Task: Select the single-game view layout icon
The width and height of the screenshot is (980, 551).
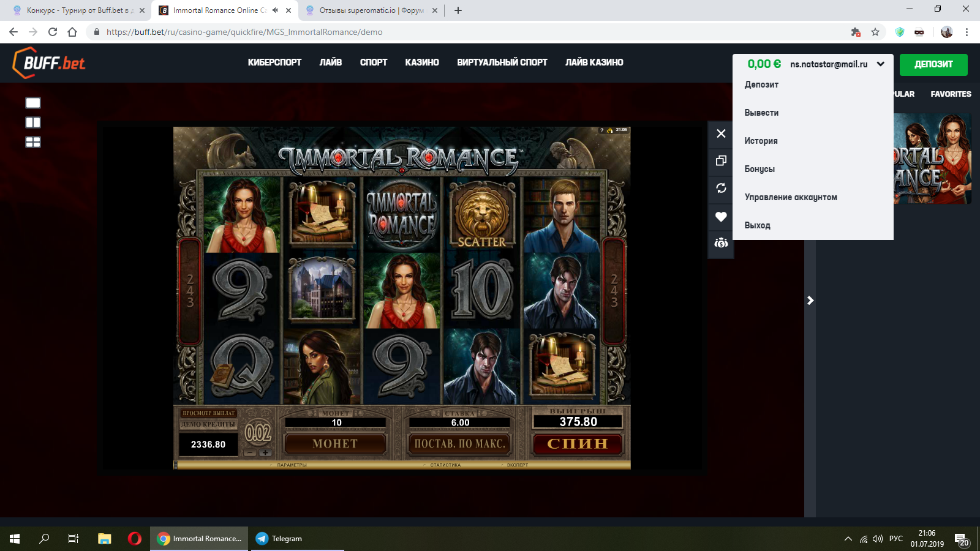Action: tap(33, 103)
